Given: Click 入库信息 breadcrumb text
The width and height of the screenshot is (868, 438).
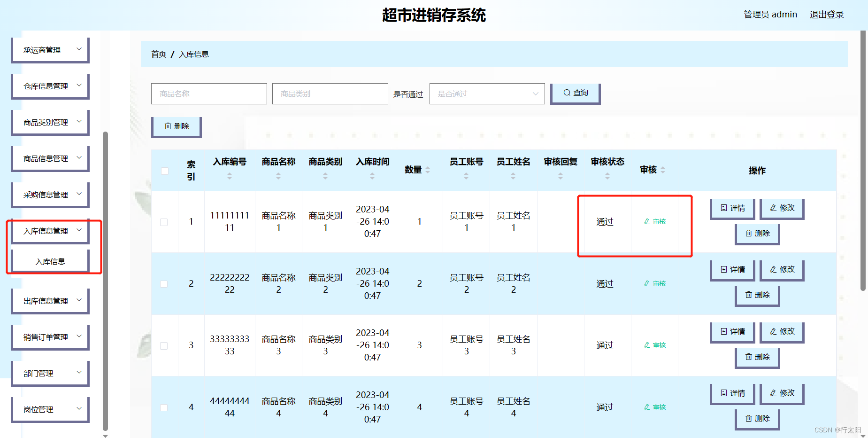Looking at the screenshot, I should click(x=194, y=55).
